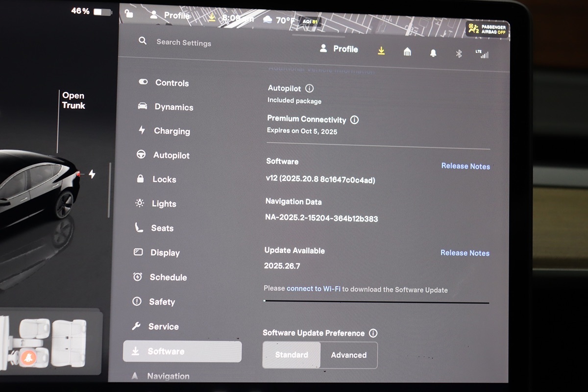
Task: Tap the lock icon in status bar
Action: tap(129, 13)
